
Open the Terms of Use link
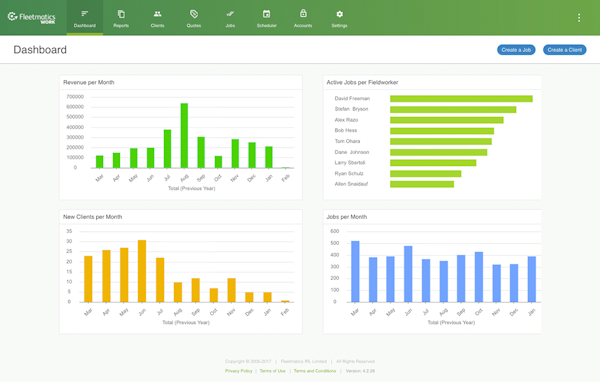(x=272, y=371)
